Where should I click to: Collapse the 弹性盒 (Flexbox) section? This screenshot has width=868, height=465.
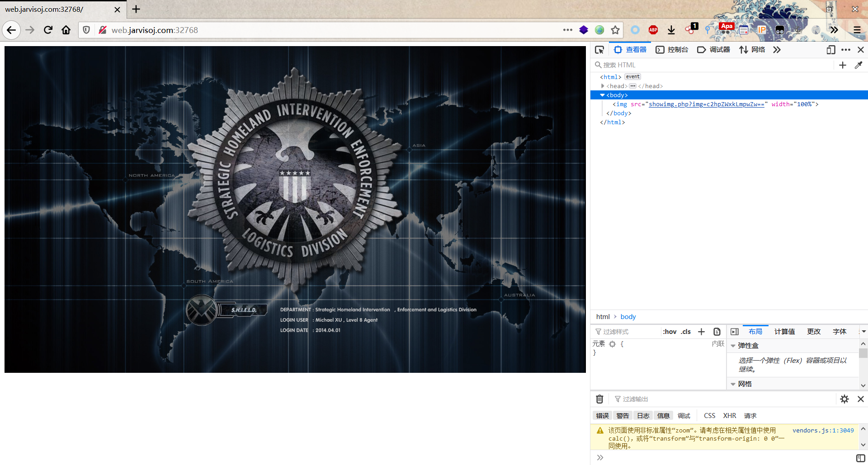point(733,346)
